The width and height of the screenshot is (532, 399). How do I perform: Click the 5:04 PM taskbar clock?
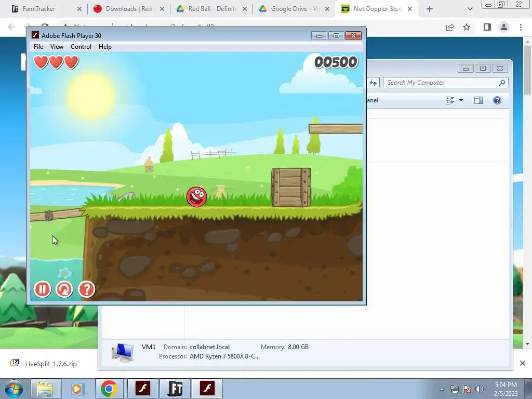pos(506,389)
